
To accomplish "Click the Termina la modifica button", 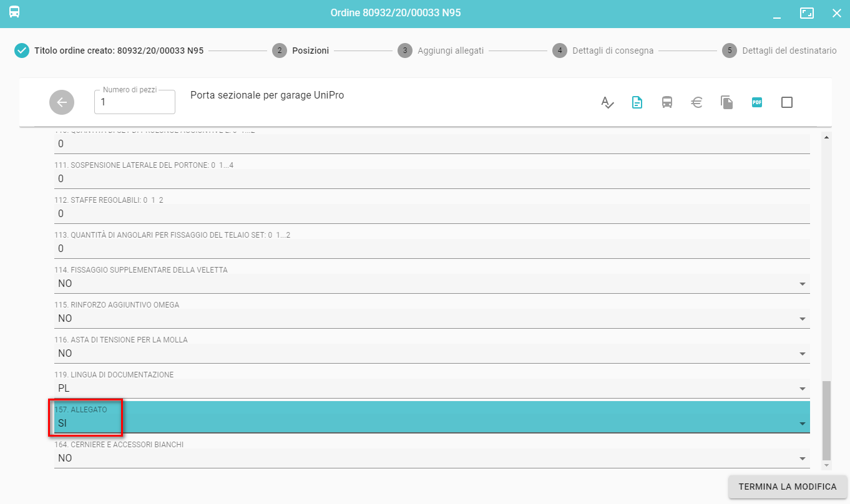I will (787, 487).
